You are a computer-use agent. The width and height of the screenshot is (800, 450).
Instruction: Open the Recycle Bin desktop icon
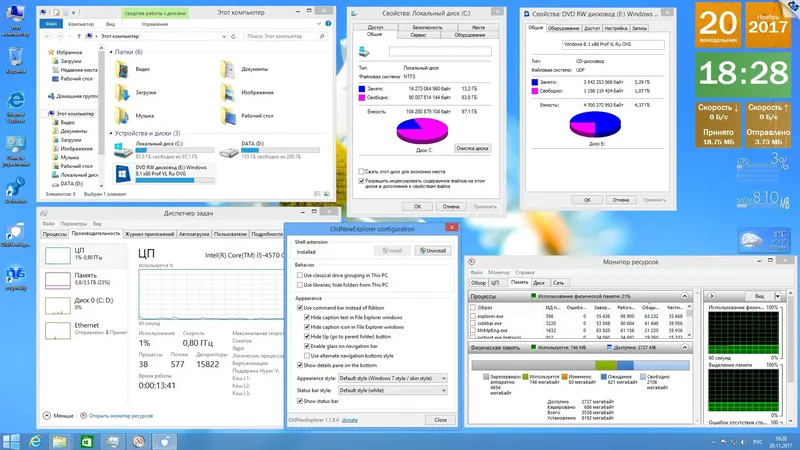click(x=16, y=60)
